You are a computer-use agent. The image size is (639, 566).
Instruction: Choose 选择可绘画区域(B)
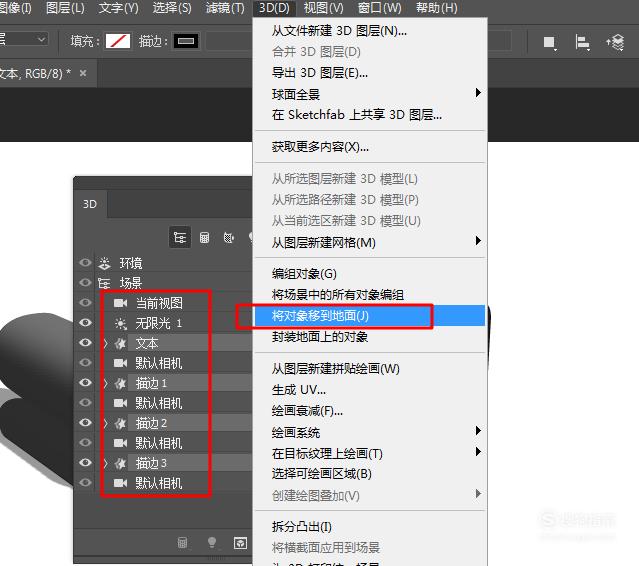(x=370, y=474)
